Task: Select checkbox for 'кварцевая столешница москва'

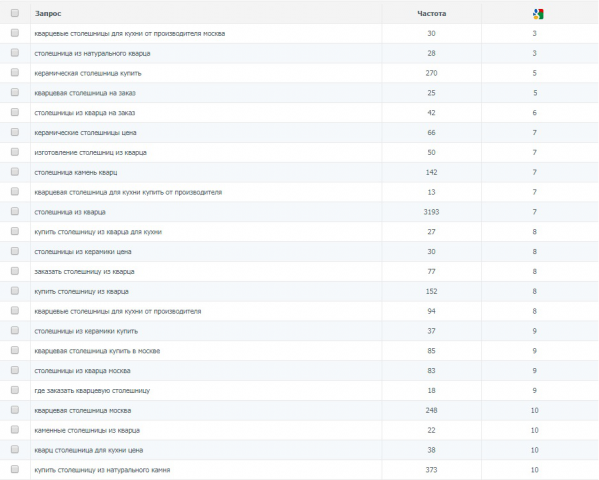Action: pyautogui.click(x=15, y=410)
